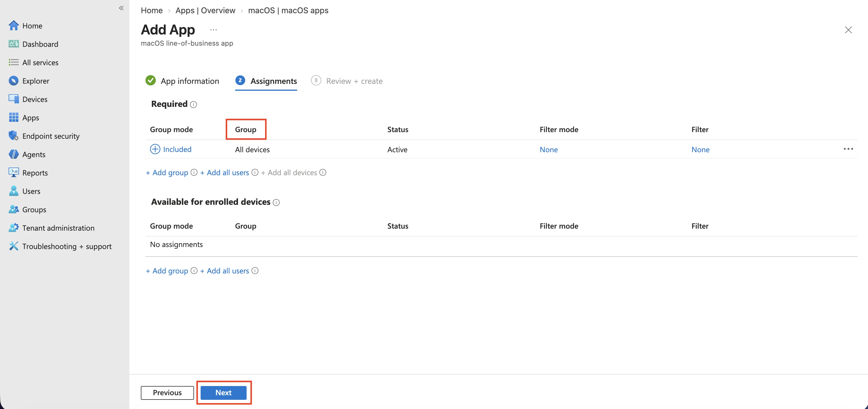868x409 pixels.
Task: Click Add group under the Required section
Action: click(167, 172)
